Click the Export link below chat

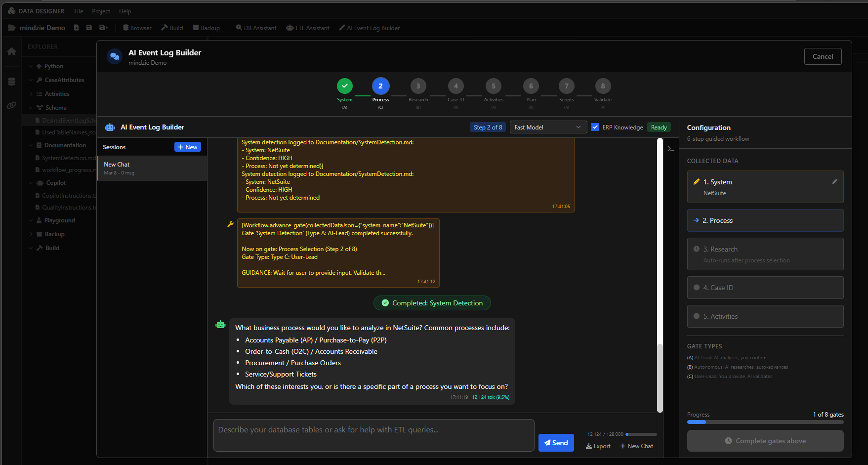pos(598,446)
